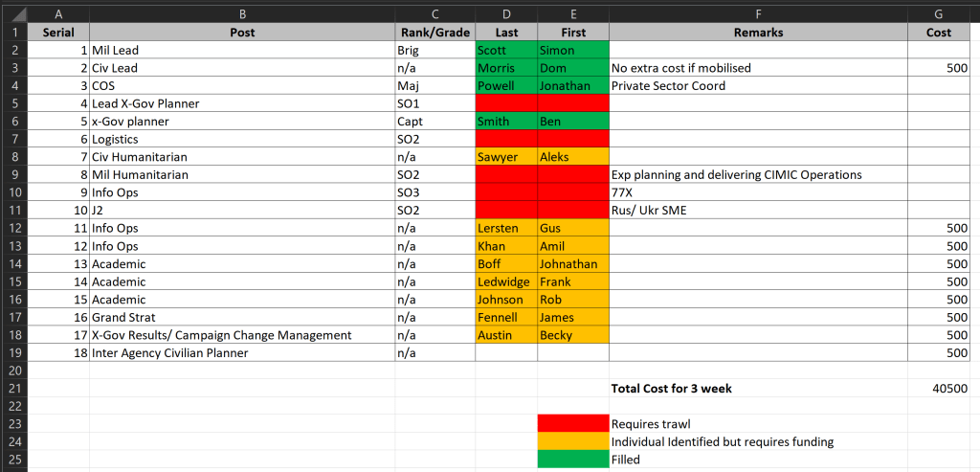The image size is (980, 472).
Task: Select the 'Morris' last name cell
Action: (x=506, y=68)
